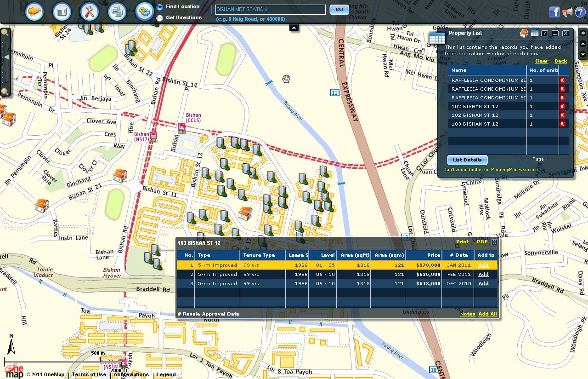Screen dimensions: 588x379
Task: Click the Abbreviations link
Action: click(x=131, y=374)
